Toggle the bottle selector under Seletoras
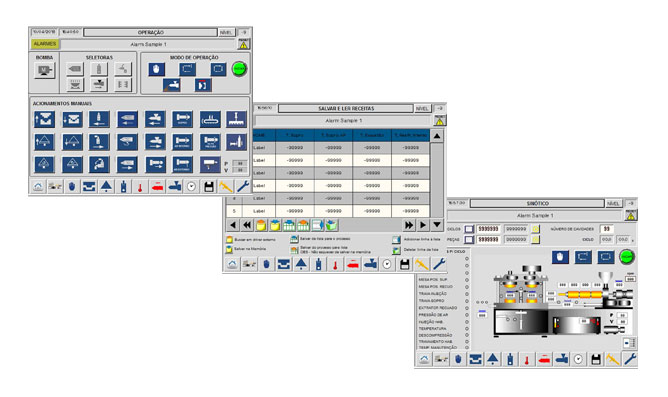Viewport: 668px width, 397px height. (99, 69)
